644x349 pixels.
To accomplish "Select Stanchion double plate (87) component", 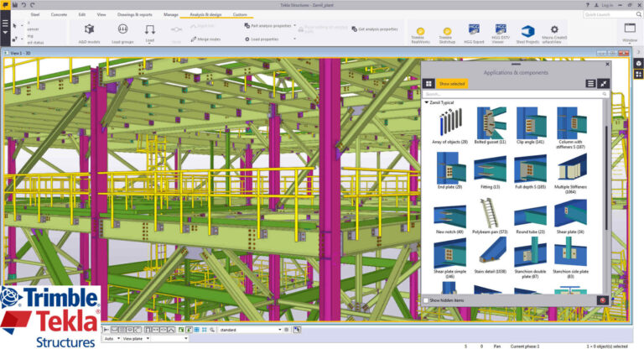I will (x=530, y=259).
